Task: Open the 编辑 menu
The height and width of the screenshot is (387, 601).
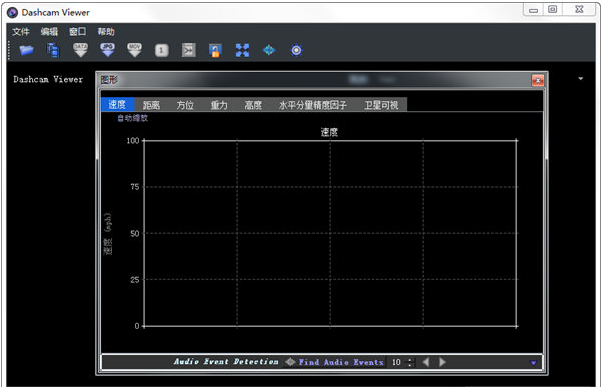Action: coord(49,31)
